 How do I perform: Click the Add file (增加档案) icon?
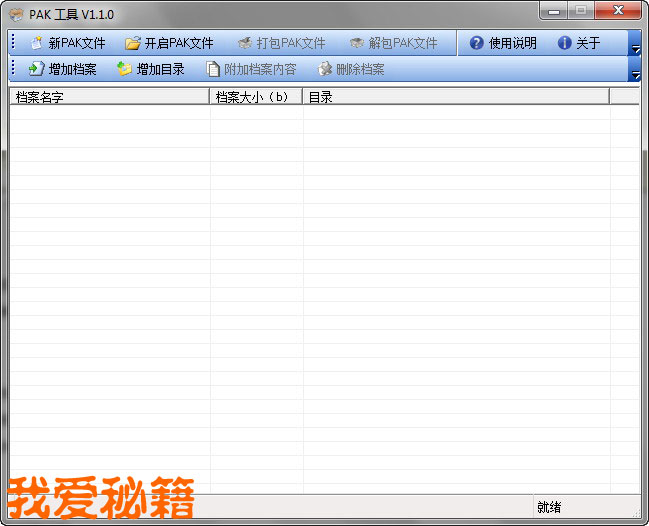click(x=37, y=69)
